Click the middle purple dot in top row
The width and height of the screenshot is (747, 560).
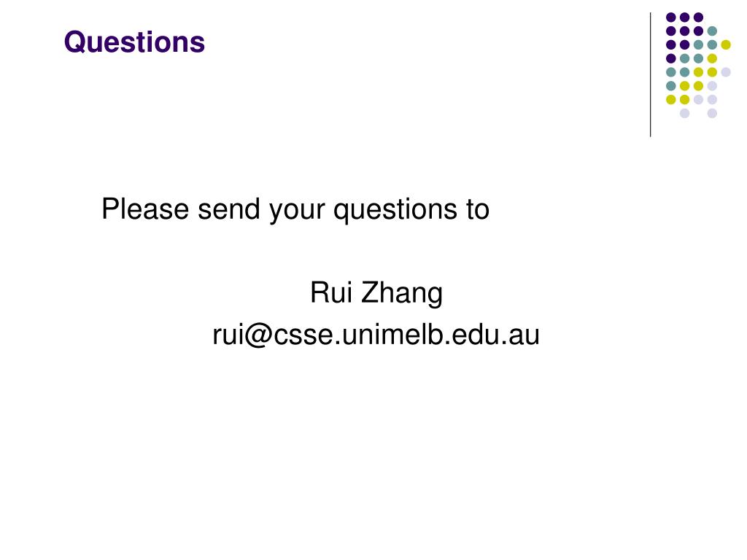point(684,17)
